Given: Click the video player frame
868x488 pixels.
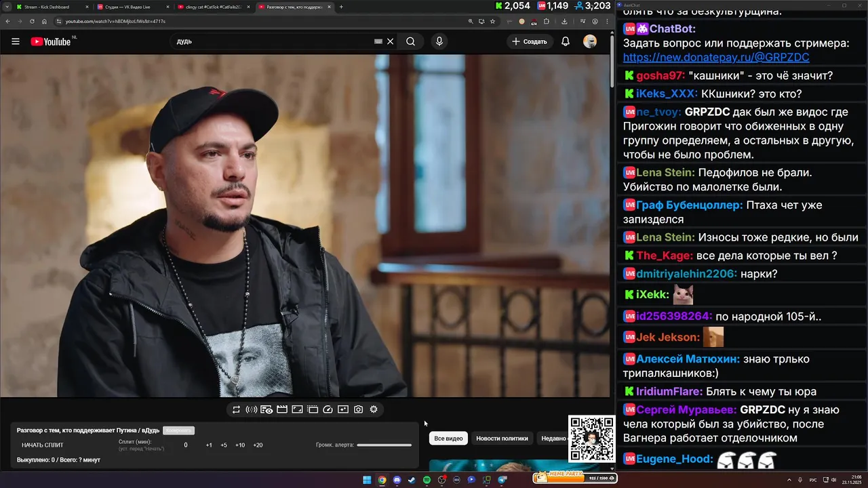Looking at the screenshot, I should (305, 226).
